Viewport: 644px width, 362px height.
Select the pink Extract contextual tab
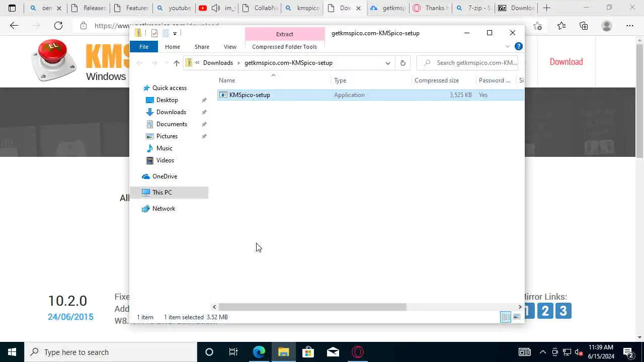pos(285,34)
